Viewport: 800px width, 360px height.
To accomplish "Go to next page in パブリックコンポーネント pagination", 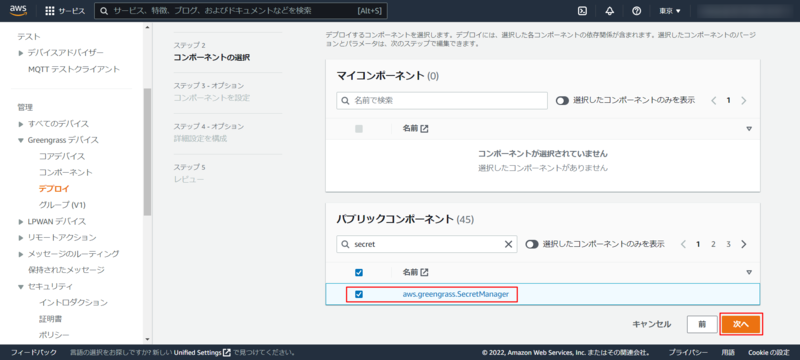I will click(743, 244).
